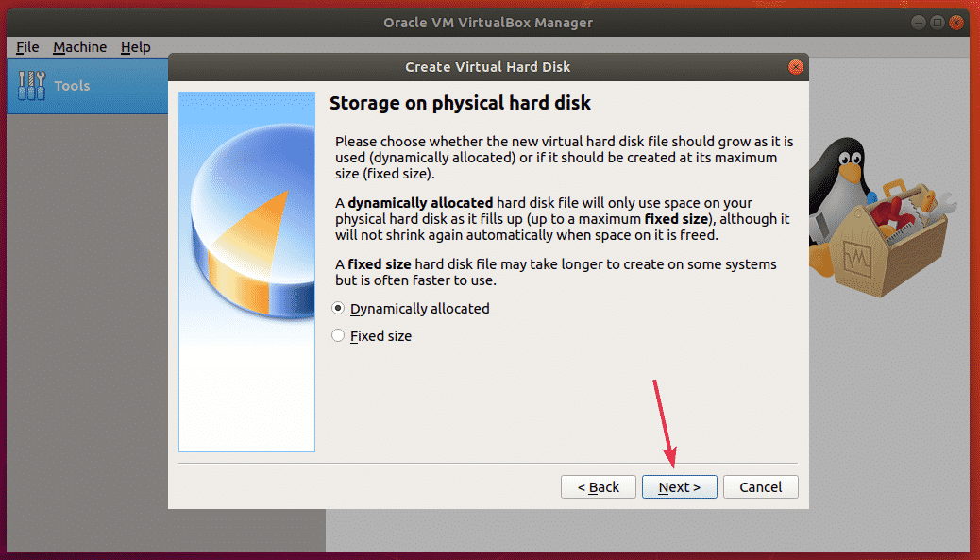Close the VirtualBox Manager main window
980x560 pixels.
pyautogui.click(x=956, y=23)
